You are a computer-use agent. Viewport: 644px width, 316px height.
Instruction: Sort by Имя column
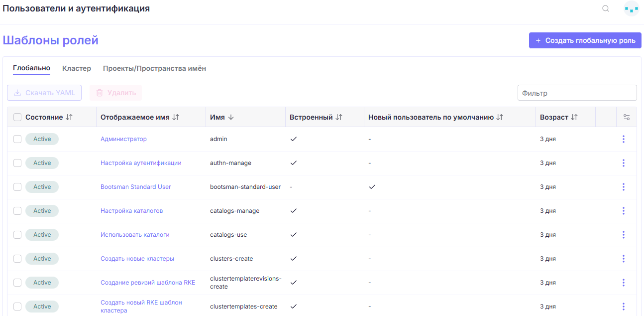click(x=222, y=117)
